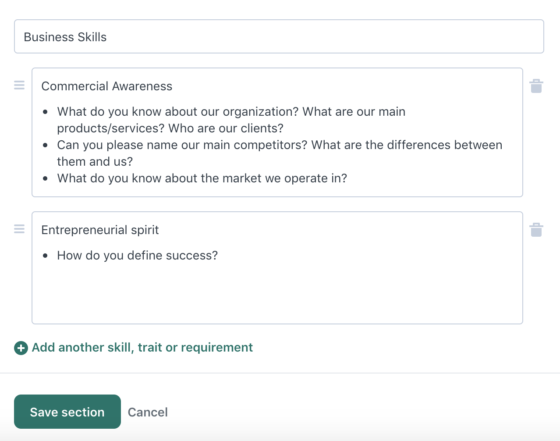Screen dimensions: 560x441
Task: Click the green plus circle icon
Action: [21, 348]
